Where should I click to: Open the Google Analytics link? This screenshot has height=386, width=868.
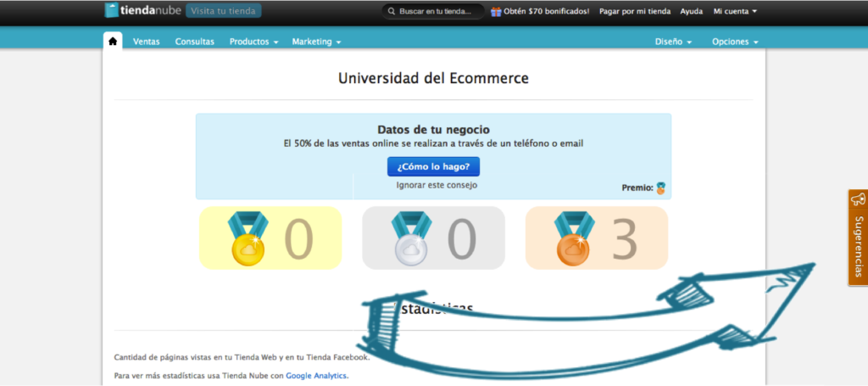click(317, 376)
